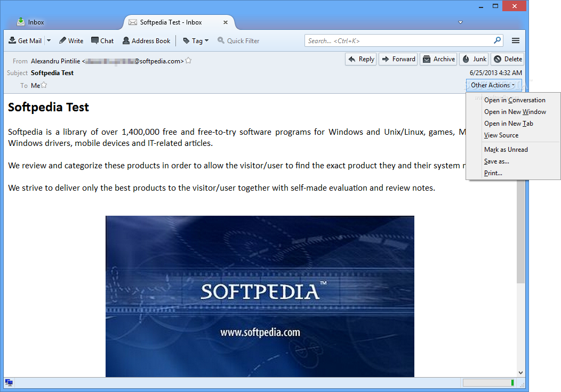Collapse the Other Actions dropdown
Image resolution: width=561 pixels, height=392 pixels.
[493, 85]
